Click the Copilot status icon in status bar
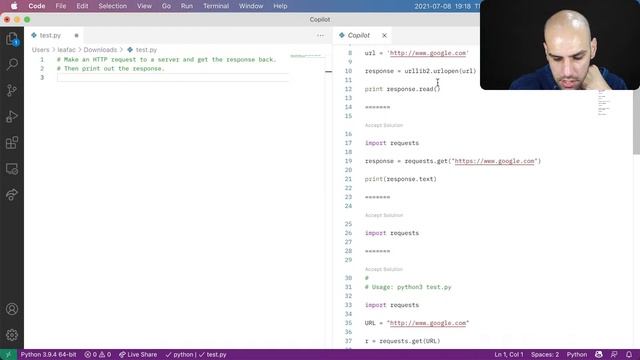Viewport: 640px width, 360px height. pyautogui.click(x=599, y=355)
